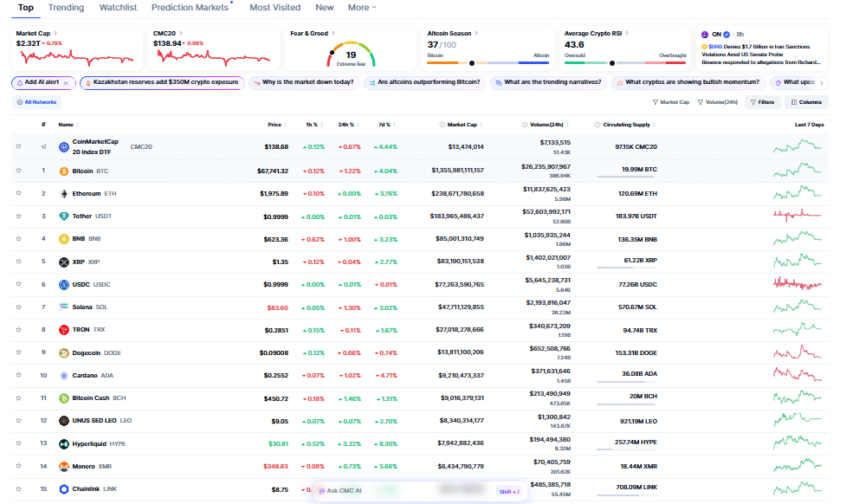Click the Bitcoin coin logo

pyautogui.click(x=64, y=171)
